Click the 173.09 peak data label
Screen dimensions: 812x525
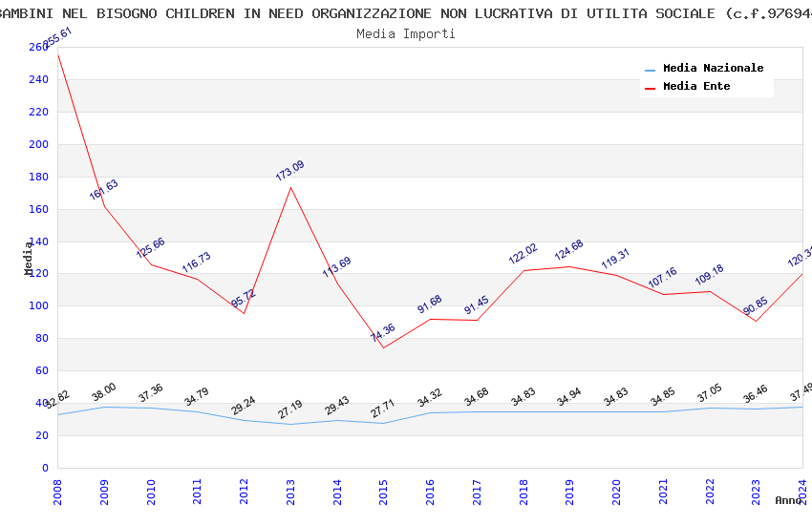289,171
